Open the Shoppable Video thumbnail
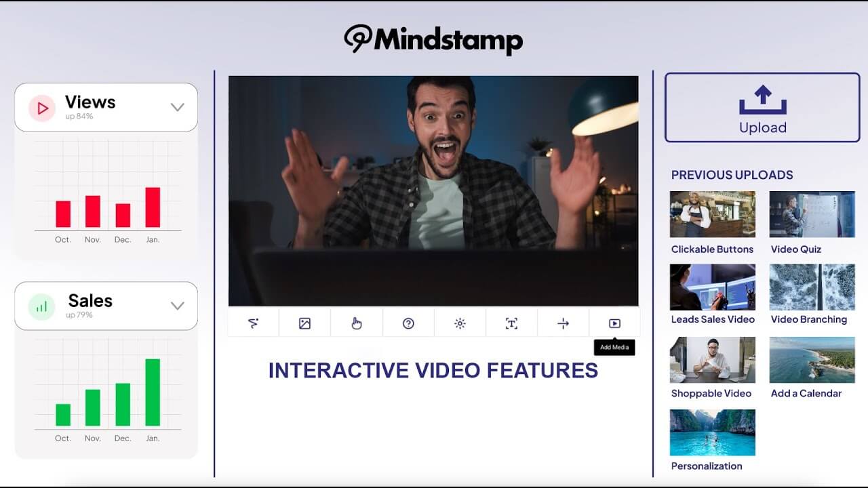Image resolution: width=868 pixels, height=488 pixels. tap(712, 360)
